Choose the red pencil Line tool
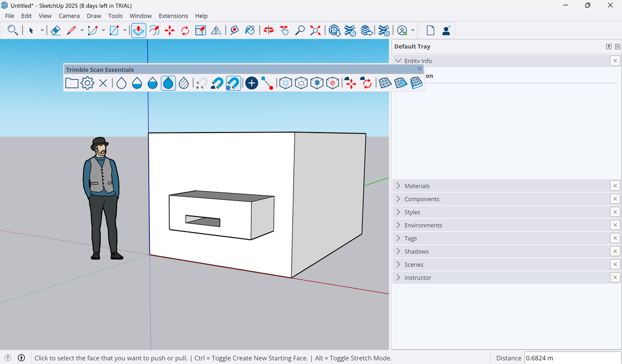Viewport: 622px width, 364px height. tap(72, 31)
